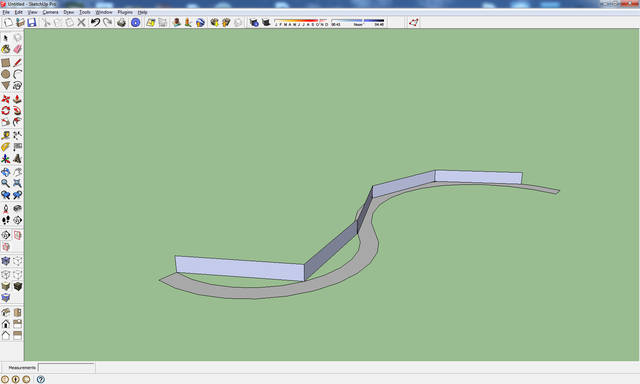Undo the last action
The height and width of the screenshot is (384, 640).
point(96,22)
